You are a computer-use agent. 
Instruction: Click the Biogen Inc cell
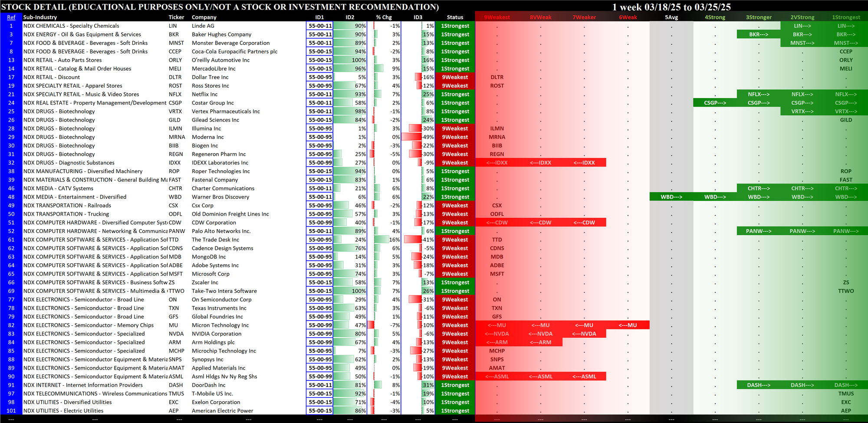pyautogui.click(x=205, y=146)
